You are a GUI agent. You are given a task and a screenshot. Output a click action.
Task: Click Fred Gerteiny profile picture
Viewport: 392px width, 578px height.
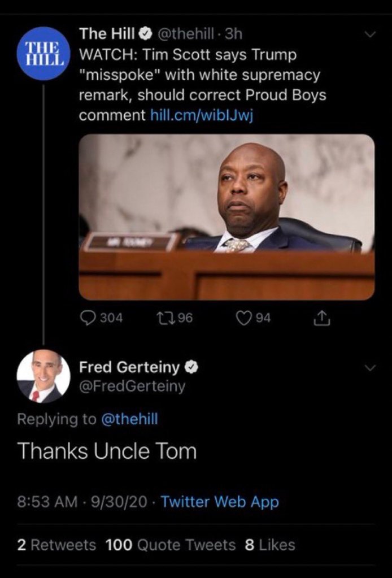[43, 376]
